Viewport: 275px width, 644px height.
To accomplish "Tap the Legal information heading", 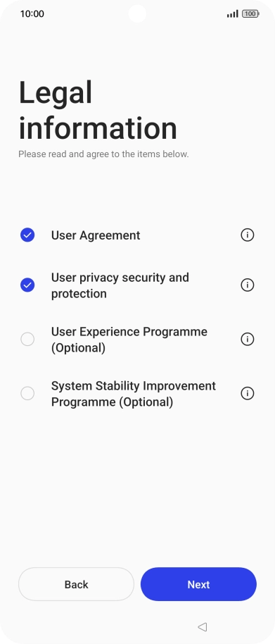I will (98, 110).
